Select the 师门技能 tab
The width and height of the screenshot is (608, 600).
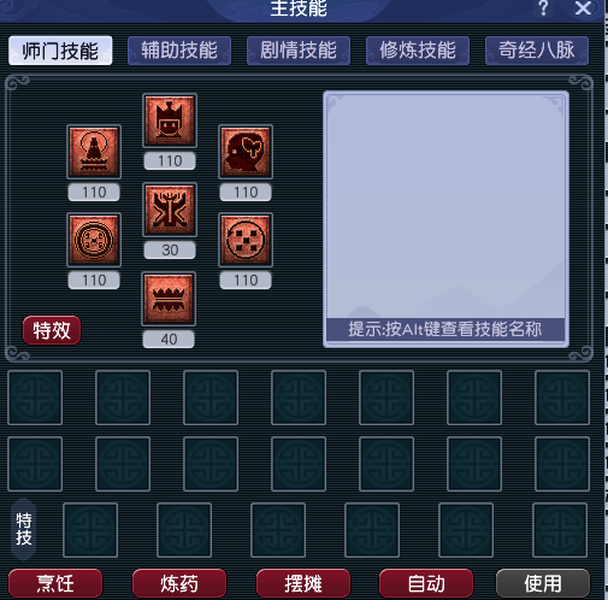click(x=60, y=50)
